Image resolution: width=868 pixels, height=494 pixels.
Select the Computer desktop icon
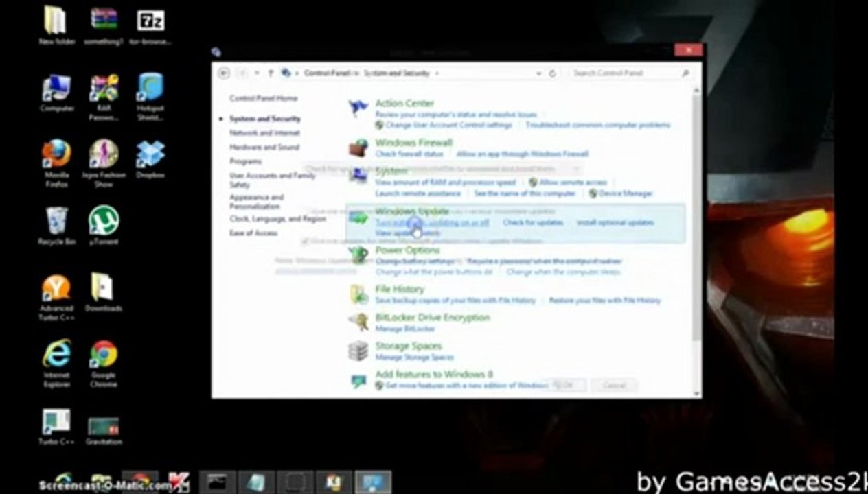click(57, 93)
